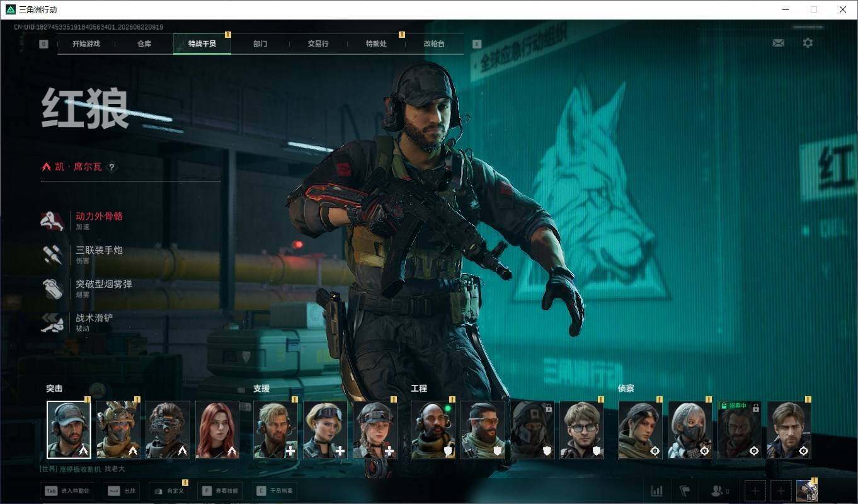858x504 pixels.
Task: Select the blonde woman with goggles on forehead
Action: pos(325,430)
